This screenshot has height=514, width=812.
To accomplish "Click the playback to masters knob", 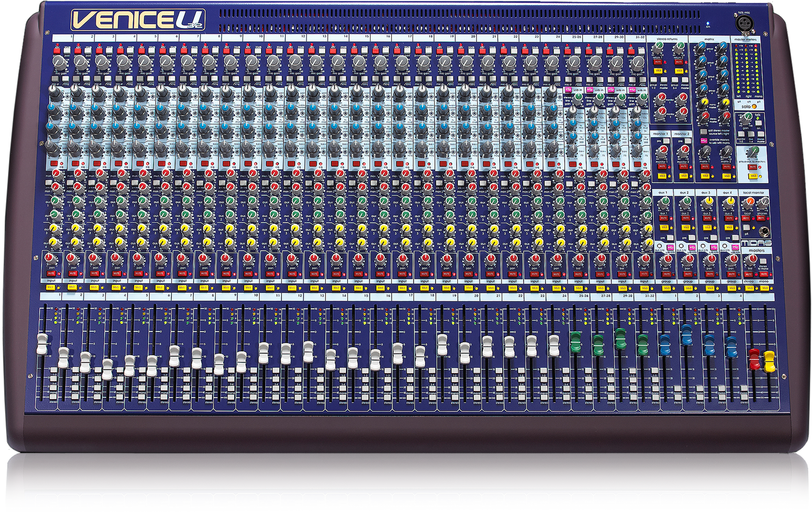I will click(x=754, y=151).
